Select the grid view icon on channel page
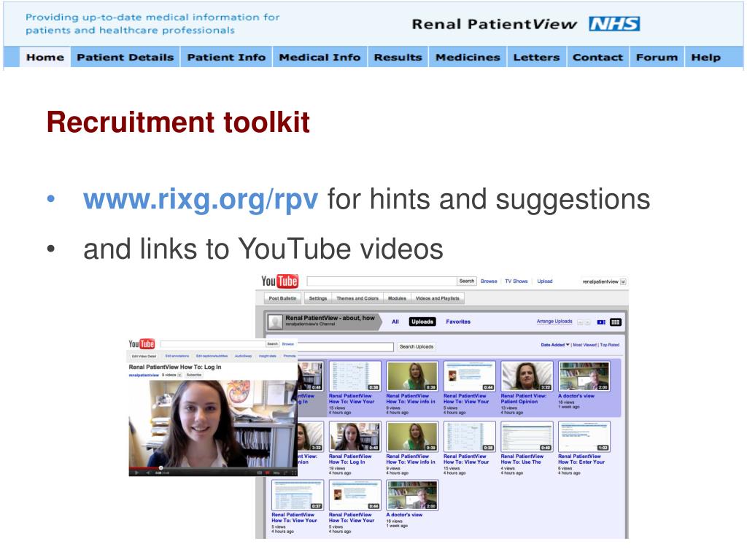Viewport: 747px width, 560px height. pos(616,322)
